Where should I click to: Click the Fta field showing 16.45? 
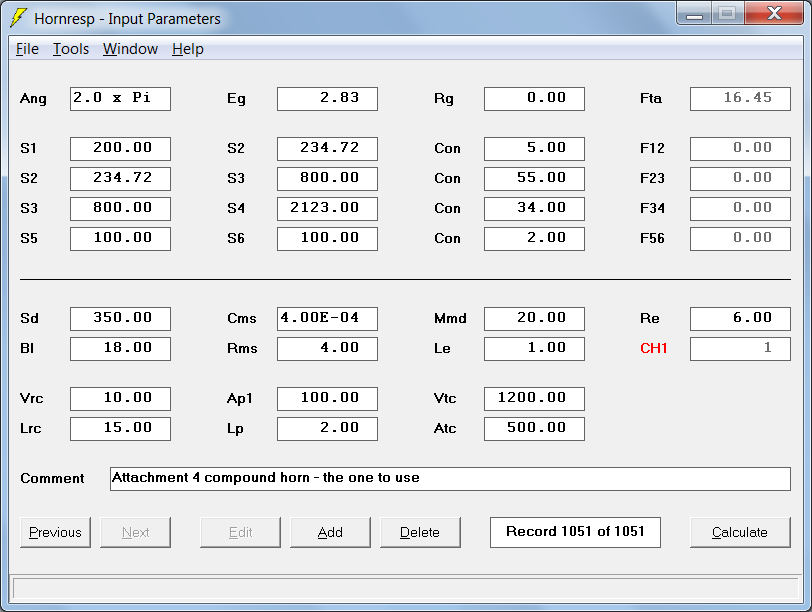pyautogui.click(x=741, y=99)
